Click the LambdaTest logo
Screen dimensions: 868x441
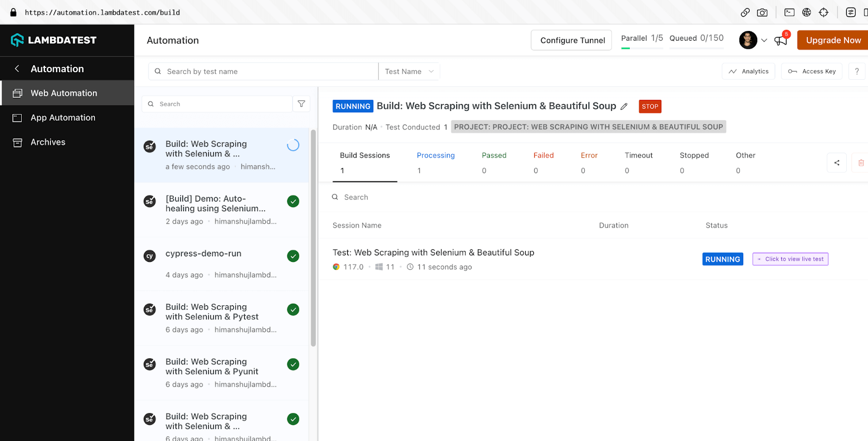tap(54, 40)
